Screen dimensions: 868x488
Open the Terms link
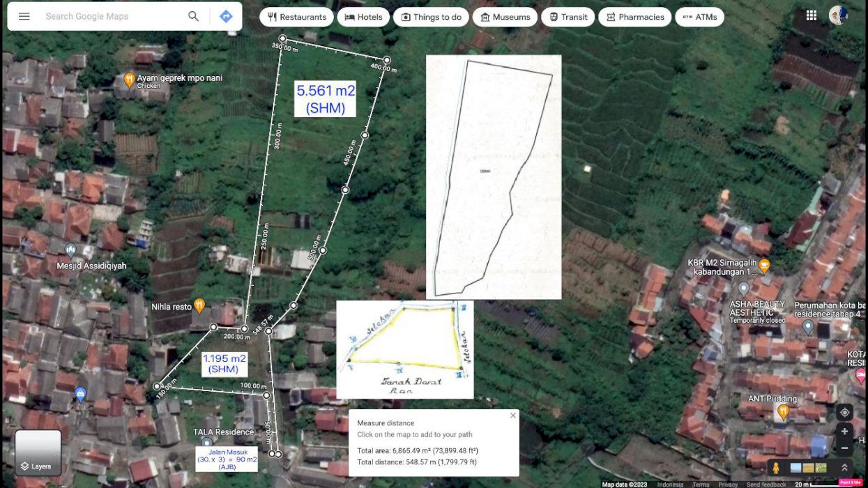tap(701, 485)
